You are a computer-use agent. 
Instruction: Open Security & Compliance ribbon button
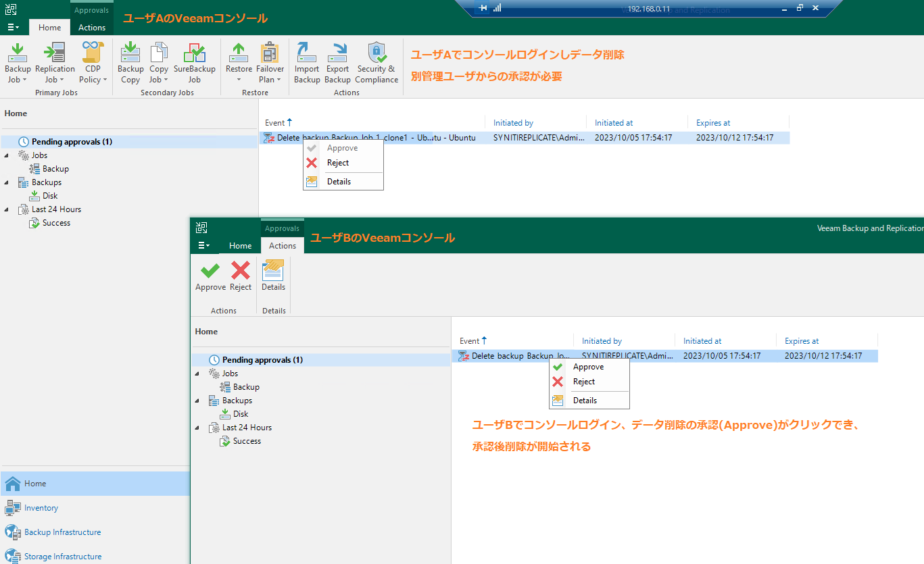click(376, 63)
